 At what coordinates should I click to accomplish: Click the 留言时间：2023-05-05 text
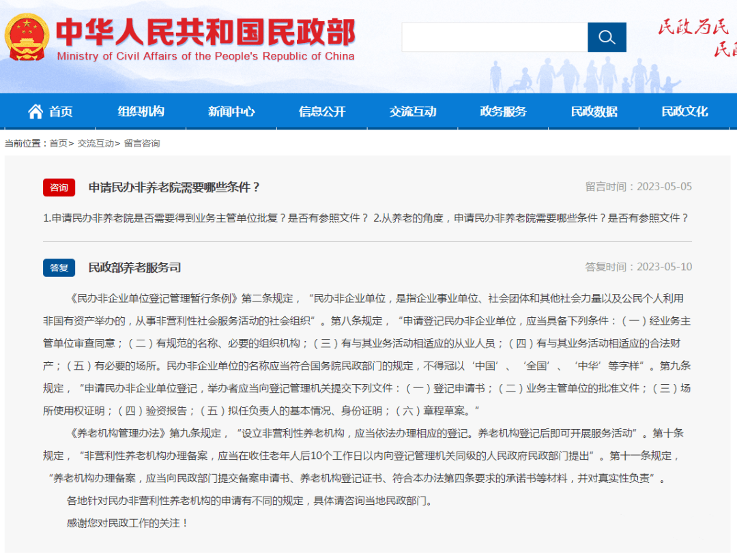pos(638,186)
